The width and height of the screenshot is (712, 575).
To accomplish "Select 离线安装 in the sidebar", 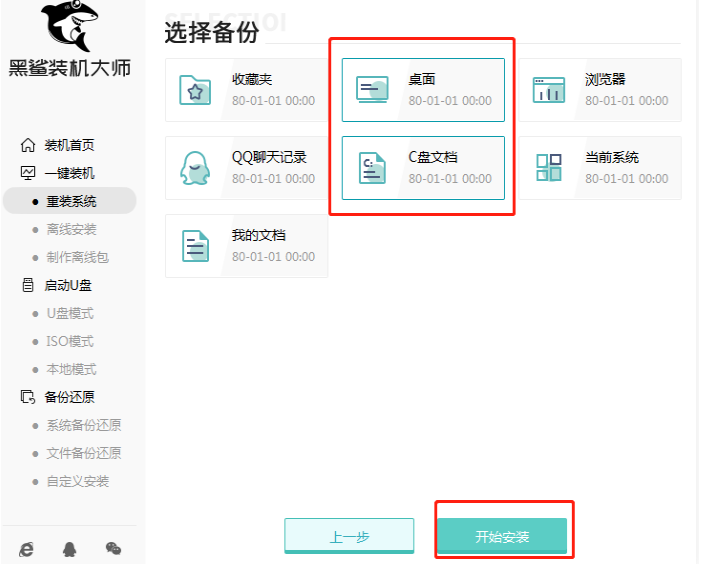I will tap(71, 229).
